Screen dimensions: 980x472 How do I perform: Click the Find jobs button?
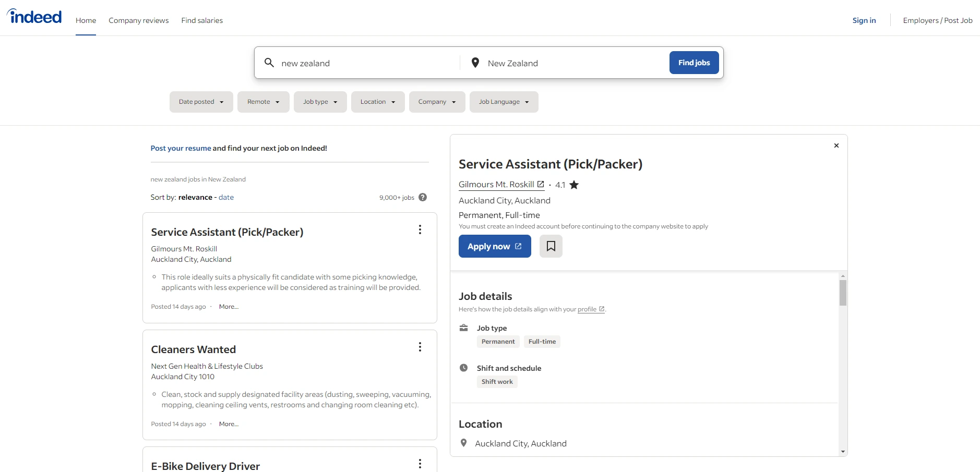pyautogui.click(x=694, y=63)
